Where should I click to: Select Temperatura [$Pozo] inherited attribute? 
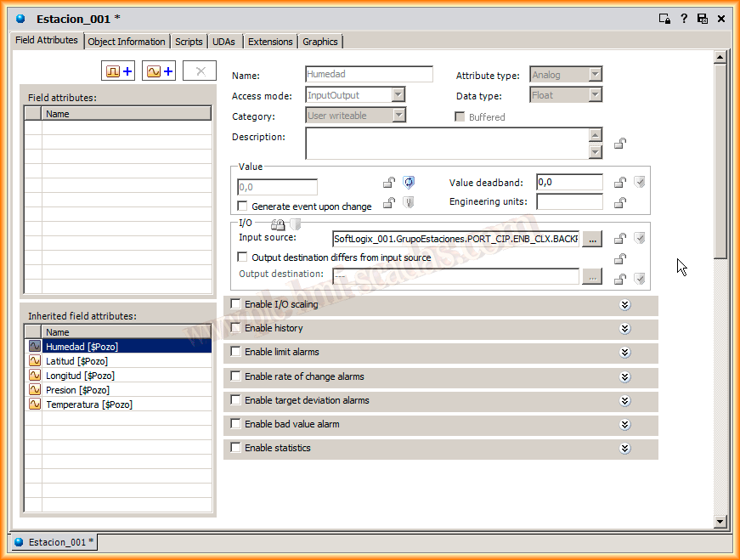point(88,404)
